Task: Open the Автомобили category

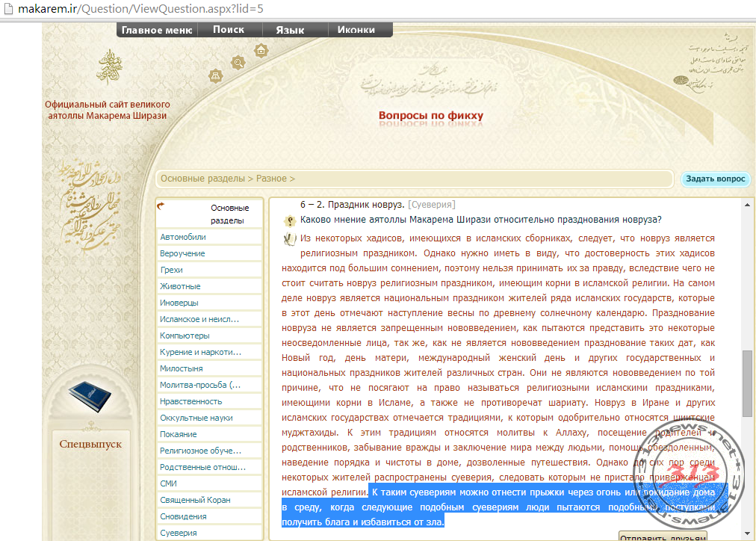Action: pos(210,237)
